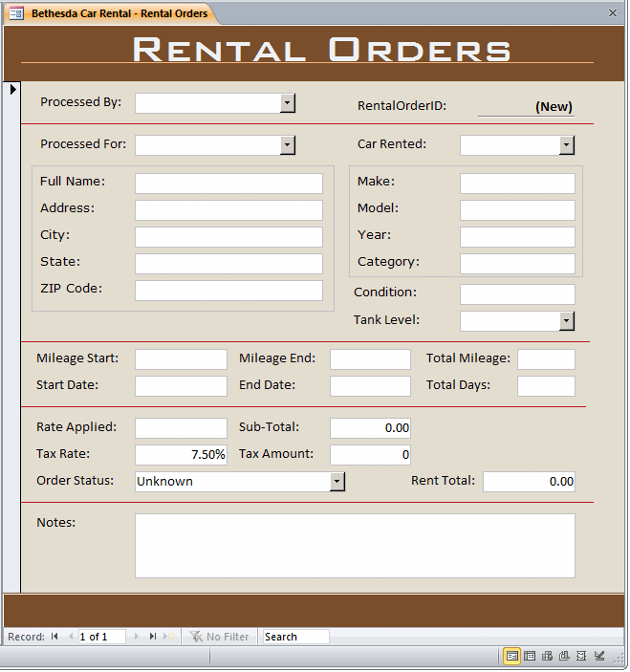
Task: Focus the Total Days field
Action: [547, 386]
